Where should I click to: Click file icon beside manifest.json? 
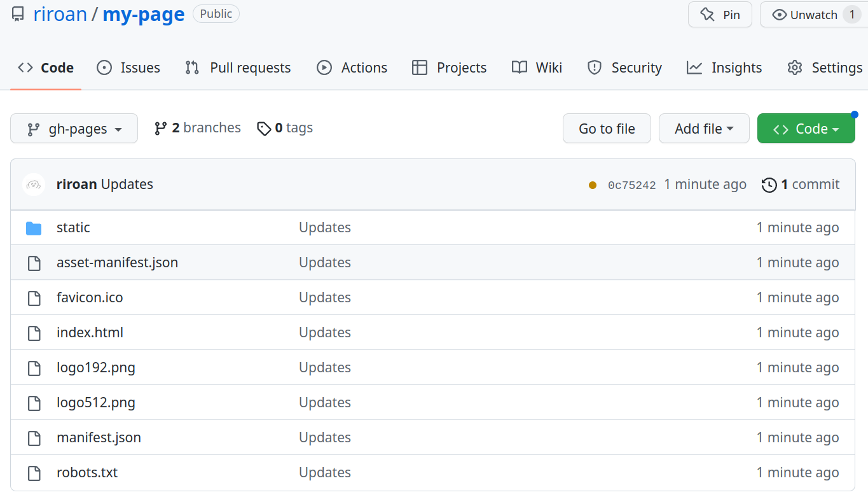pos(34,438)
